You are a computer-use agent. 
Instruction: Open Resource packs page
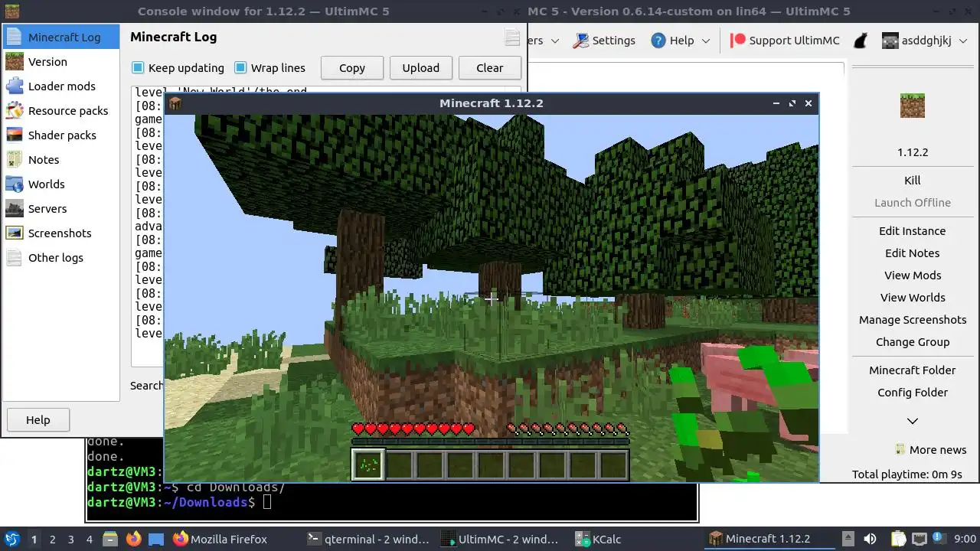61,111
